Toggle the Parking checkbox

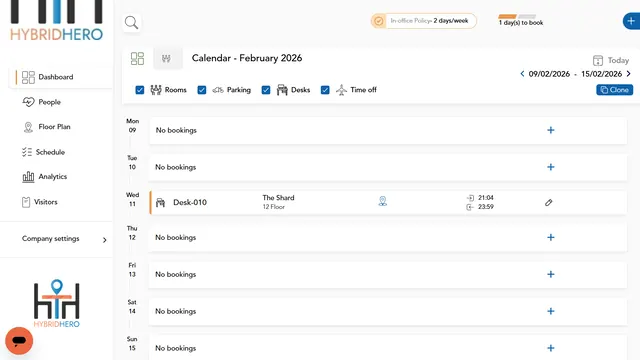pos(202,90)
